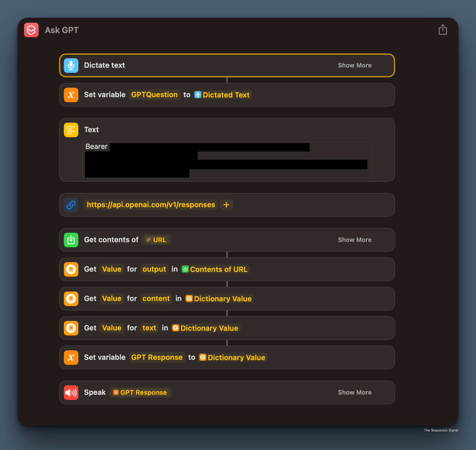This screenshot has width=476, height=450.
Task: Click the blue link icon of URL action
Action: [x=71, y=205]
